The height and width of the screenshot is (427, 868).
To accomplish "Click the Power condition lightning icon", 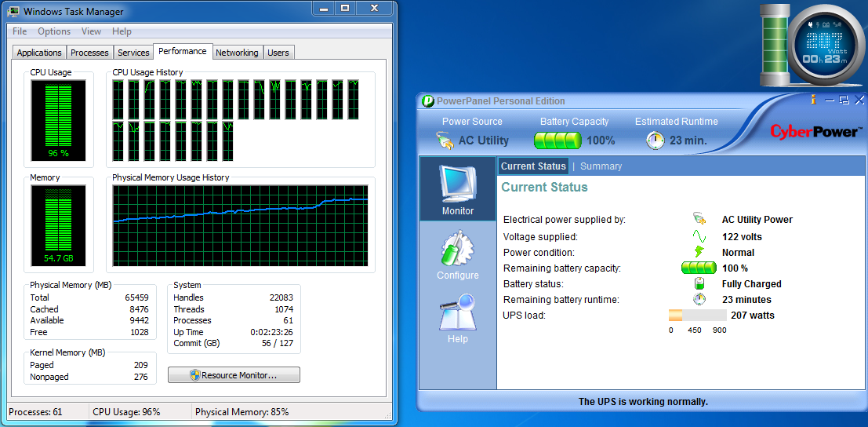I will click(x=699, y=253).
